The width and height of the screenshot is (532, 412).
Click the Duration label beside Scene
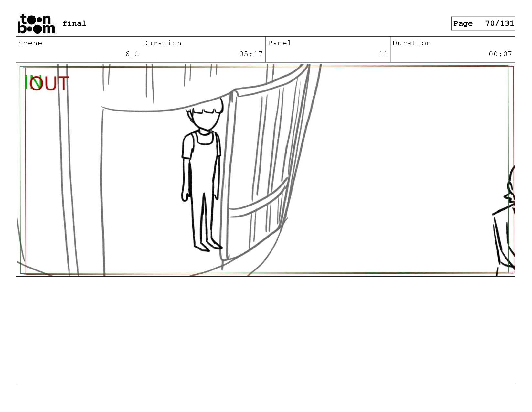click(162, 43)
